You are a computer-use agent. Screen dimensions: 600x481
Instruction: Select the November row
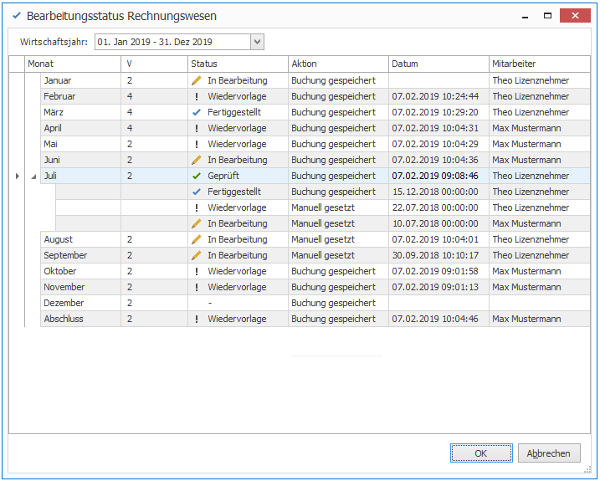[315, 287]
